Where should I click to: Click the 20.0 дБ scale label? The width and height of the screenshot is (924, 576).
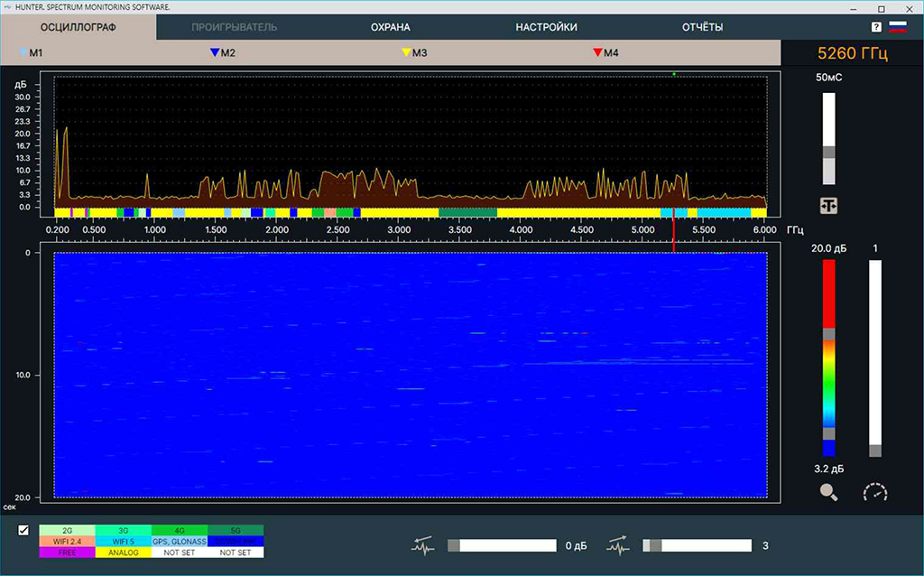pyautogui.click(x=828, y=249)
